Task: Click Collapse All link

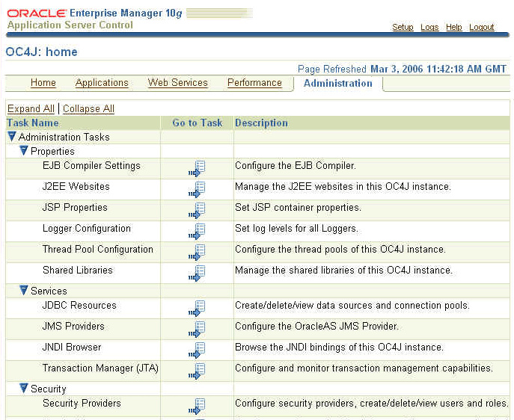Action: (x=88, y=108)
